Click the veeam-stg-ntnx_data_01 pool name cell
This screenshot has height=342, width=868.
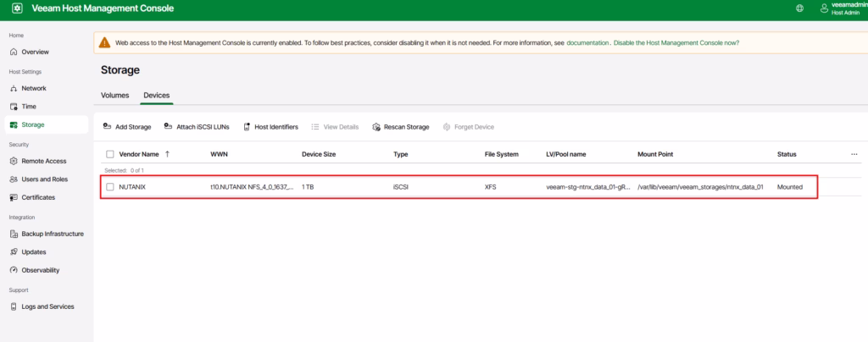coord(588,187)
